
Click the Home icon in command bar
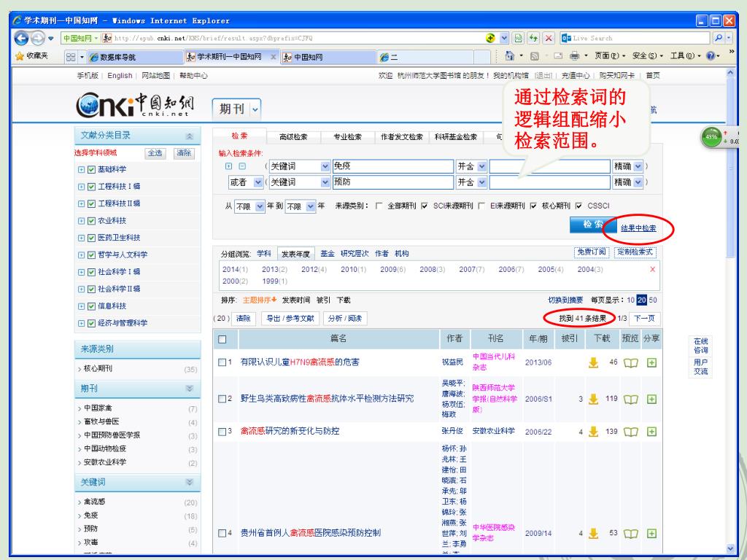pyautogui.click(x=510, y=56)
